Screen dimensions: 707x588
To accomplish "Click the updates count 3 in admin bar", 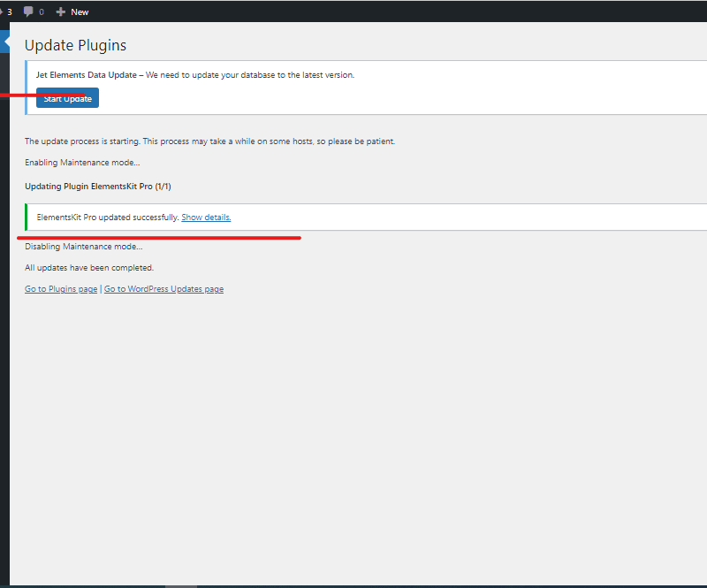I will pyautogui.click(x=9, y=11).
